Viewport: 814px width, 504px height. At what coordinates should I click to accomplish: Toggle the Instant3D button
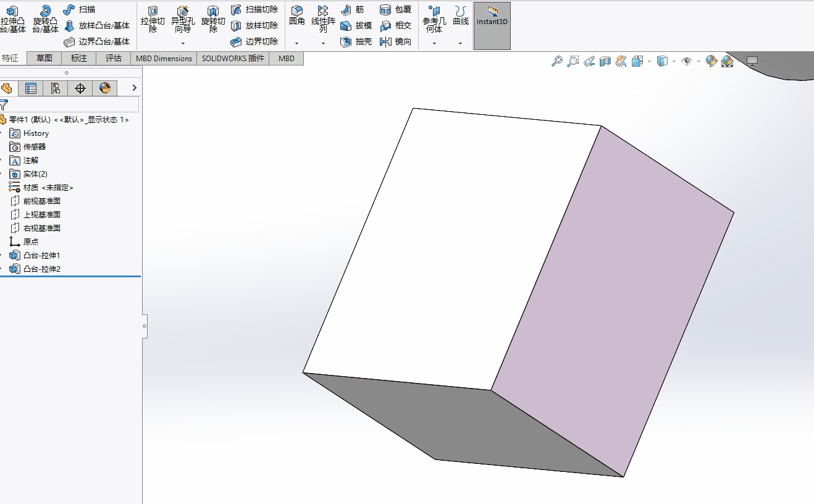[492, 26]
